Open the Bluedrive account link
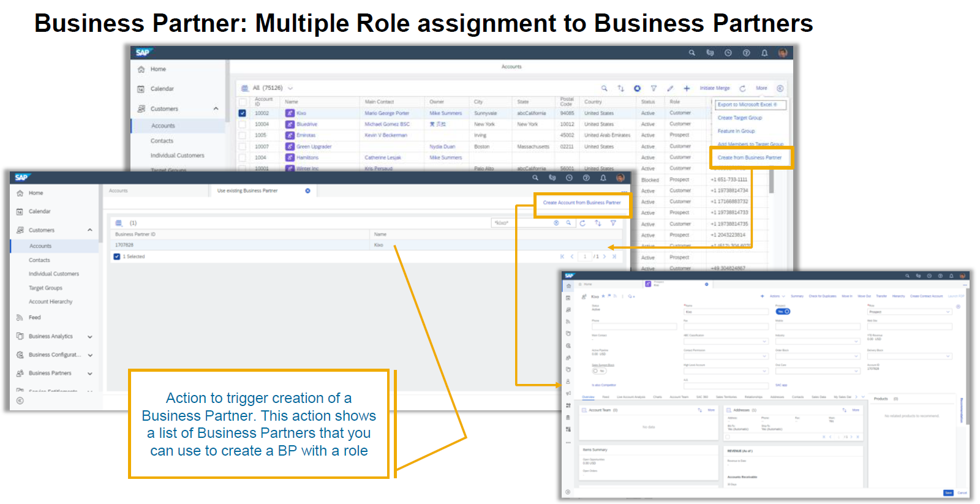Viewport: 980px width, 504px height. tap(307, 124)
